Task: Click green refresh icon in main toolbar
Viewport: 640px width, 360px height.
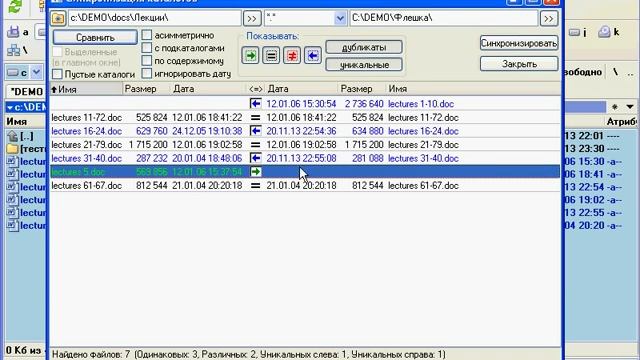Action: pyautogui.click(x=15, y=6)
